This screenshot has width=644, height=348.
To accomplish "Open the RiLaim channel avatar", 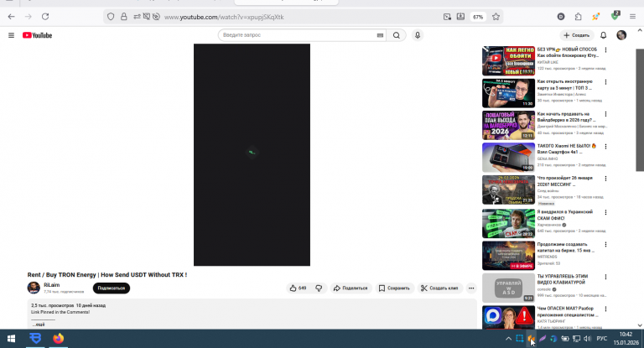I will (x=34, y=288).
